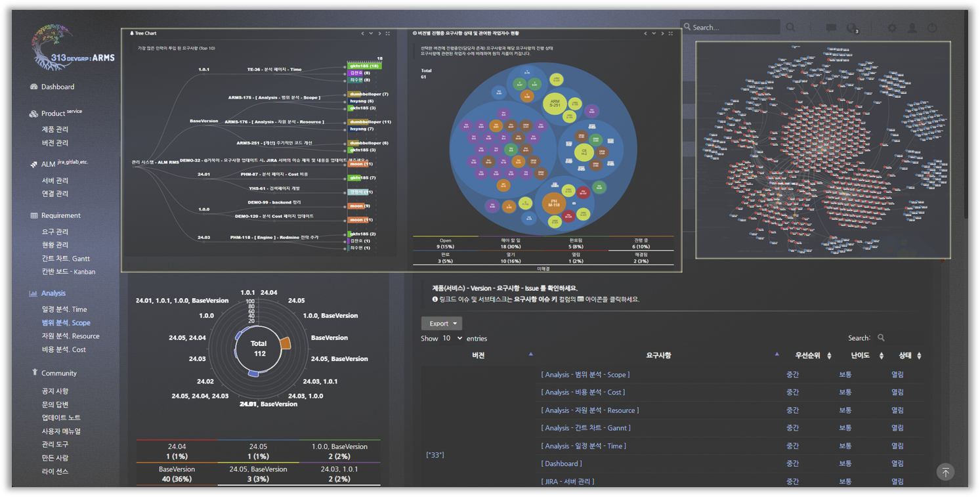Click the magnifier icon beside top search box
Screen dimensions: 980x497
[791, 28]
